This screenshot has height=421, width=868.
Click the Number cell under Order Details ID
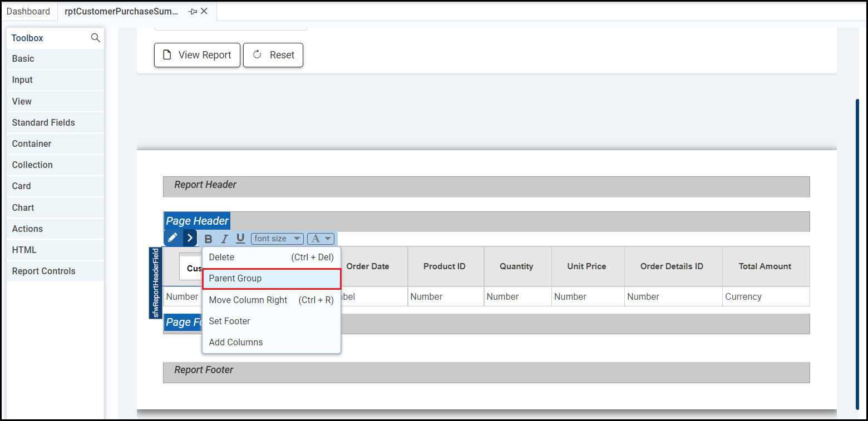[x=673, y=296]
